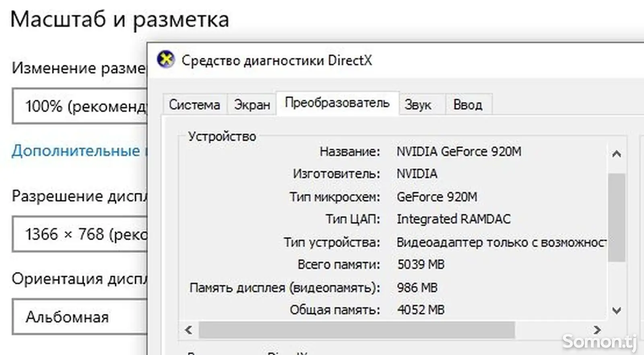Click the device list scroll down arrow
This screenshot has height=355, width=644.
click(x=617, y=310)
